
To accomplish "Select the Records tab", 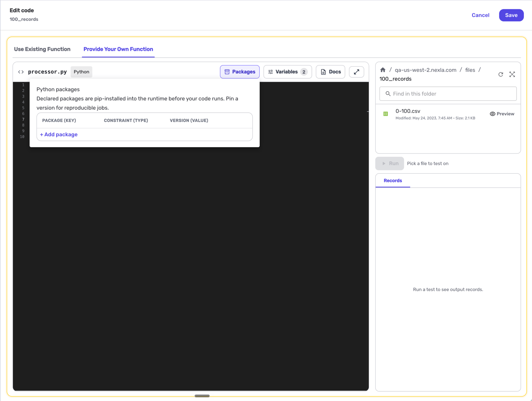I will (393, 181).
